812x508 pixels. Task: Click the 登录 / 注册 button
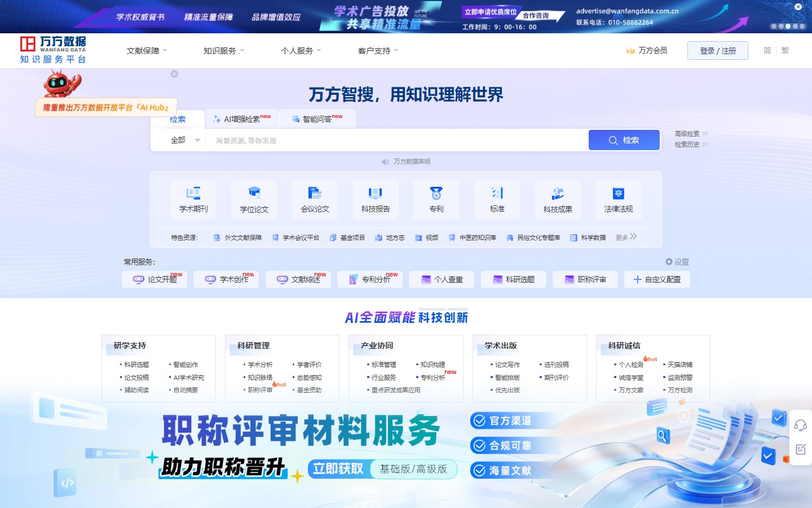718,51
